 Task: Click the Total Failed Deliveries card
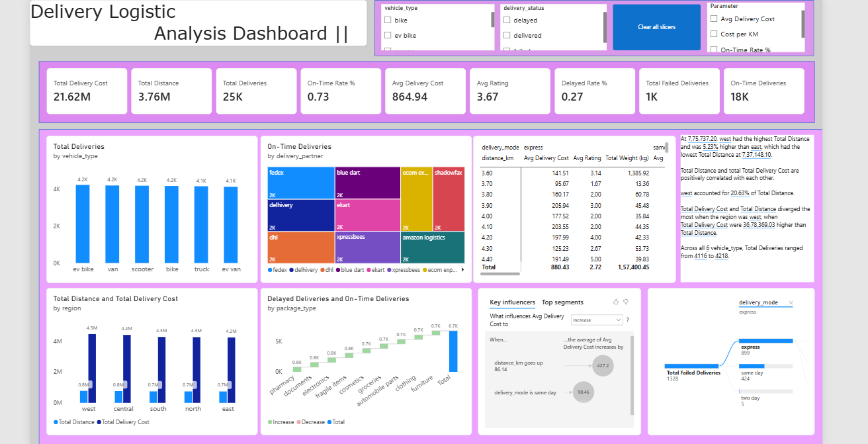pos(679,91)
